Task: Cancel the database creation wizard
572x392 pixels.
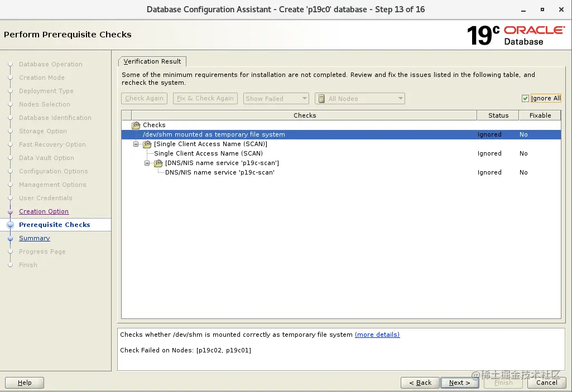Action: [x=546, y=383]
